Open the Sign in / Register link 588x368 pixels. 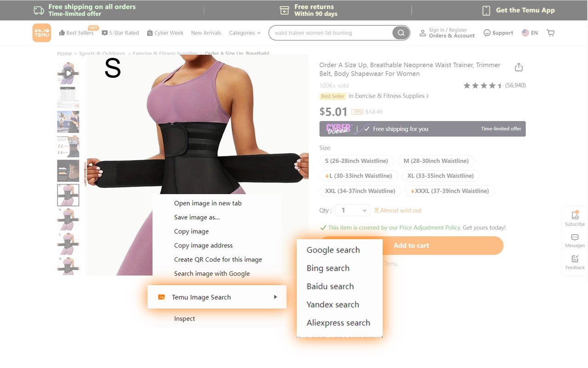pos(448,30)
